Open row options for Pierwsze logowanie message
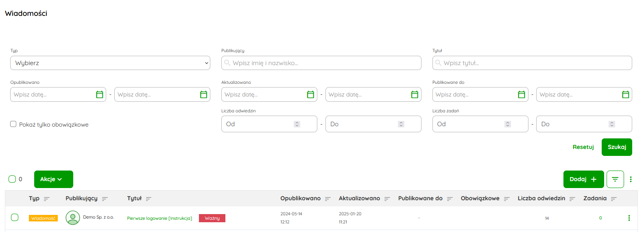The image size is (644, 232). pos(629,218)
